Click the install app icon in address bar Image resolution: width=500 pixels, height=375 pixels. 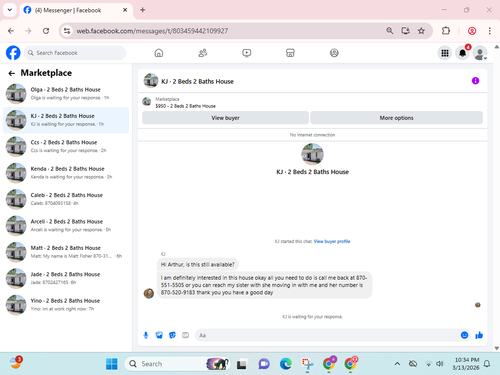click(x=405, y=31)
